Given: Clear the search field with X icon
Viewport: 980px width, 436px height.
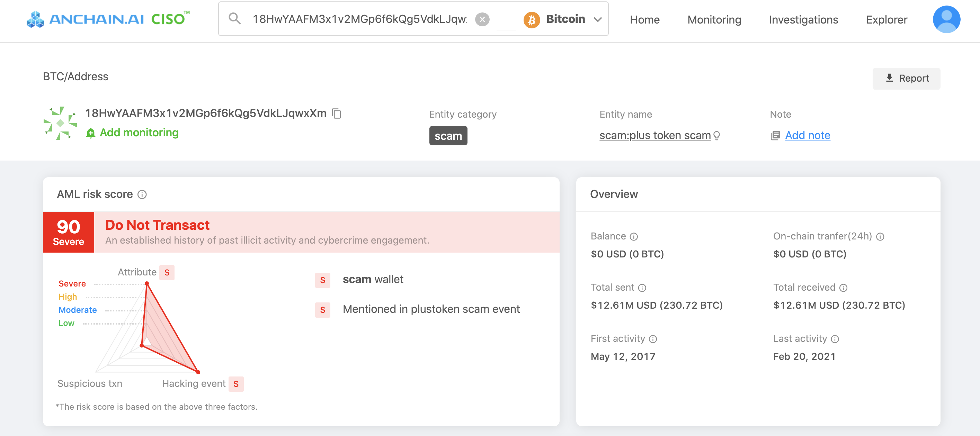Looking at the screenshot, I should coord(482,19).
